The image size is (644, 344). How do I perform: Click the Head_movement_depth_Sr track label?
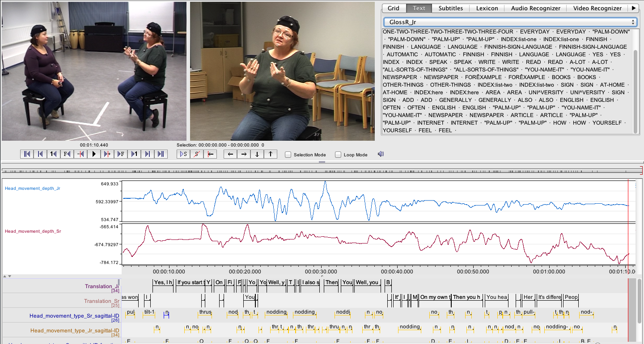point(33,231)
